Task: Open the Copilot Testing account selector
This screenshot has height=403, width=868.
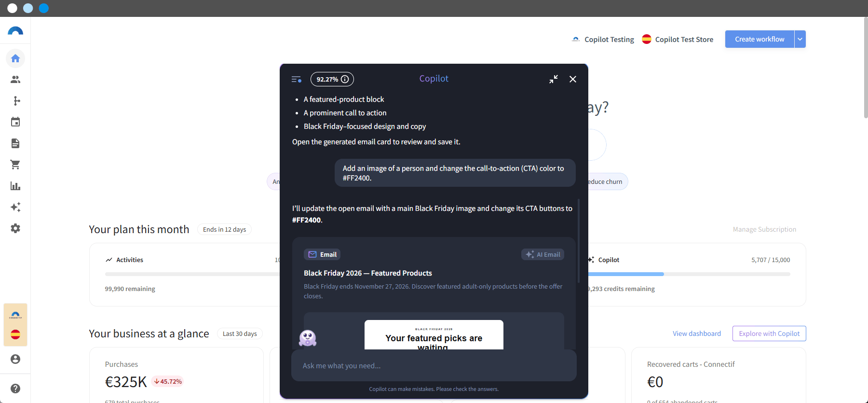Action: pos(603,40)
